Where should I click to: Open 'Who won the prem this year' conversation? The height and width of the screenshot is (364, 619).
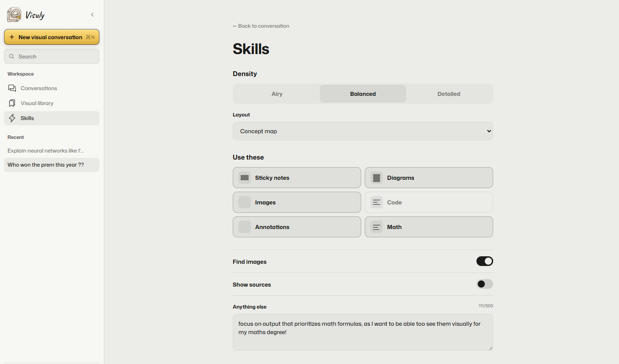point(51,165)
